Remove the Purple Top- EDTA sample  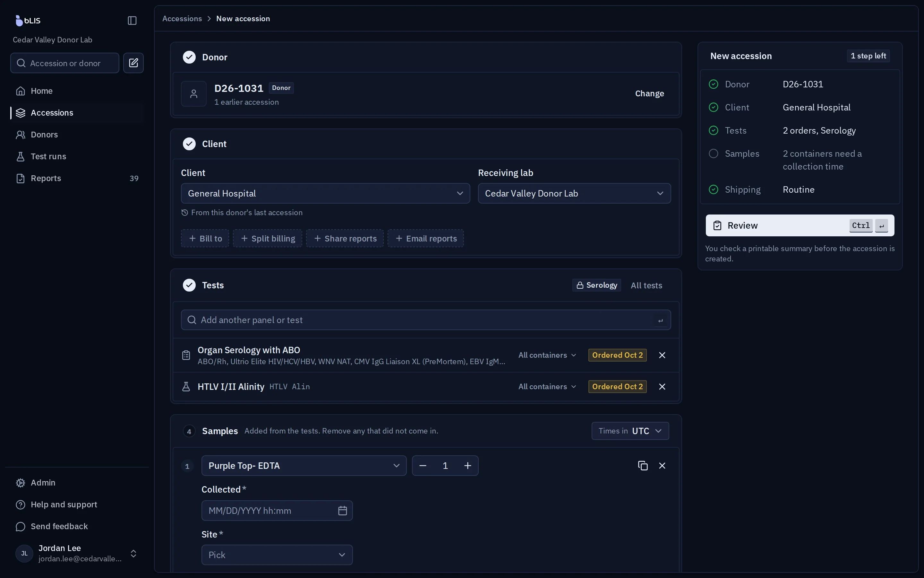point(662,465)
